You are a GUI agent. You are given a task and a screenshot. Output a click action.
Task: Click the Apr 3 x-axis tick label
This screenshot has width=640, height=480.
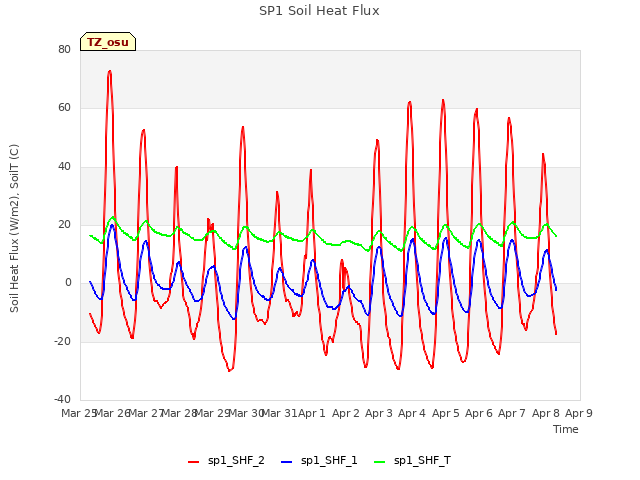click(379, 413)
